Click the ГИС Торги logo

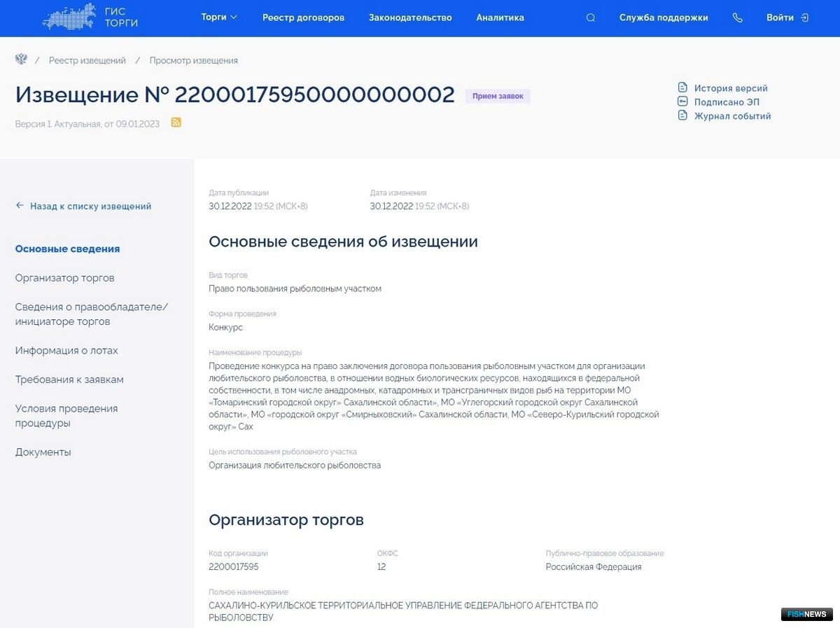[90, 18]
